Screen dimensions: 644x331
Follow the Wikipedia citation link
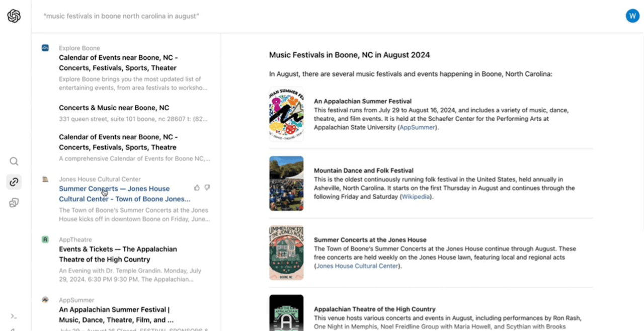coord(416,197)
